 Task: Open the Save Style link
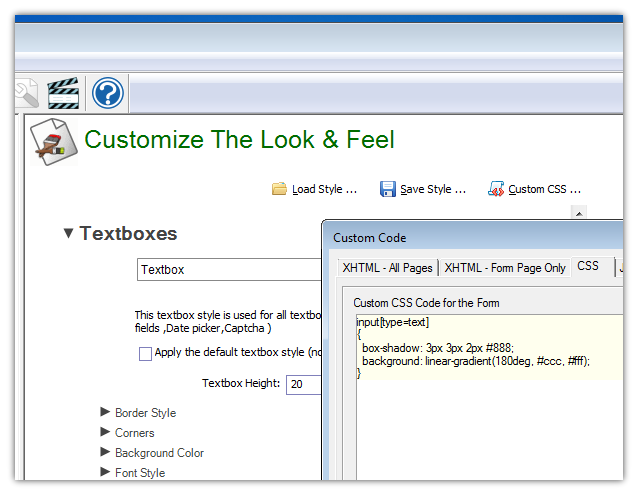(433, 189)
